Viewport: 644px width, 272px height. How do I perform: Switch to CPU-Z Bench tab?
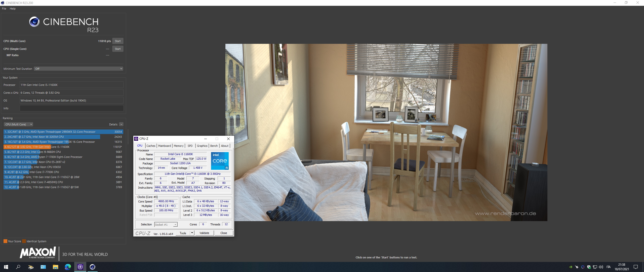click(x=214, y=146)
